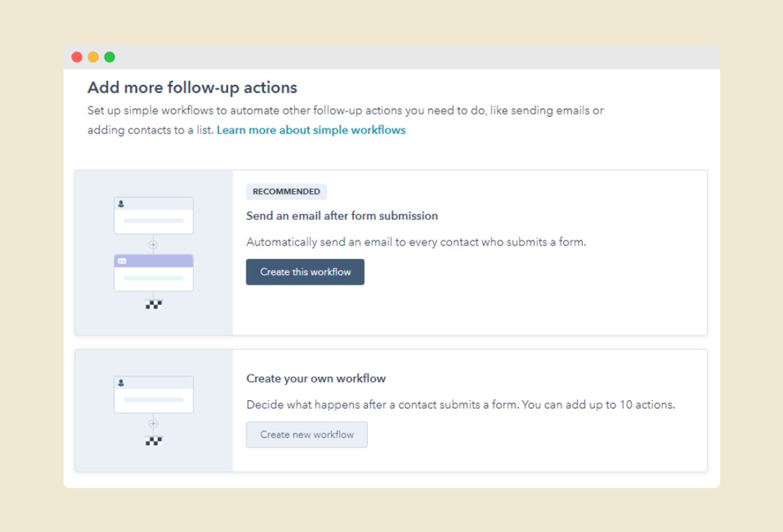
Task: Click the Add more follow-up actions title
Action: pos(192,88)
